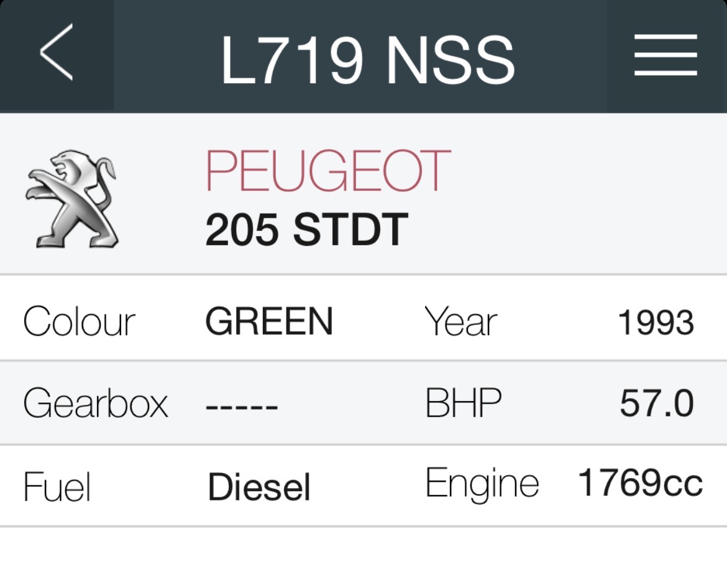Select the Year label

click(460, 322)
